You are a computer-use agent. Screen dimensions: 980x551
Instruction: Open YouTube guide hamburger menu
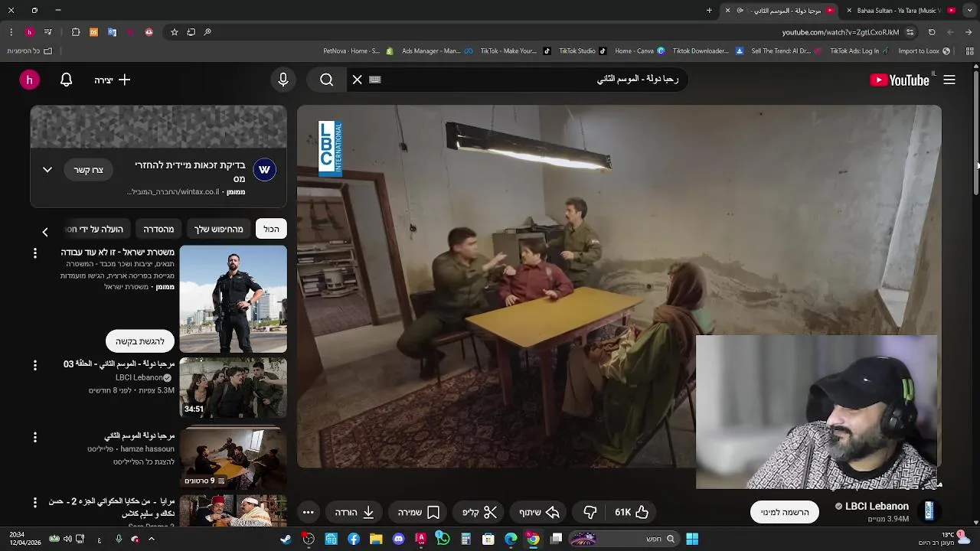pyautogui.click(x=949, y=80)
